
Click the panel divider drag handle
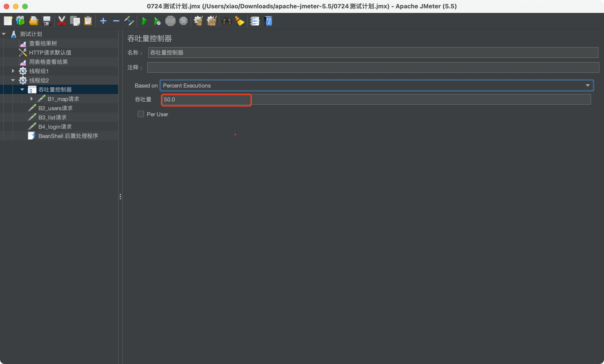pyautogui.click(x=120, y=197)
